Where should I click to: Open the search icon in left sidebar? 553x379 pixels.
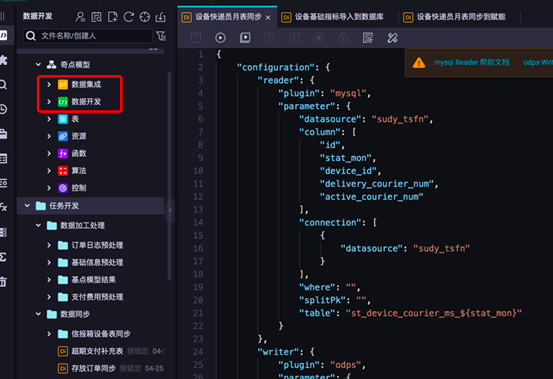coord(4,85)
